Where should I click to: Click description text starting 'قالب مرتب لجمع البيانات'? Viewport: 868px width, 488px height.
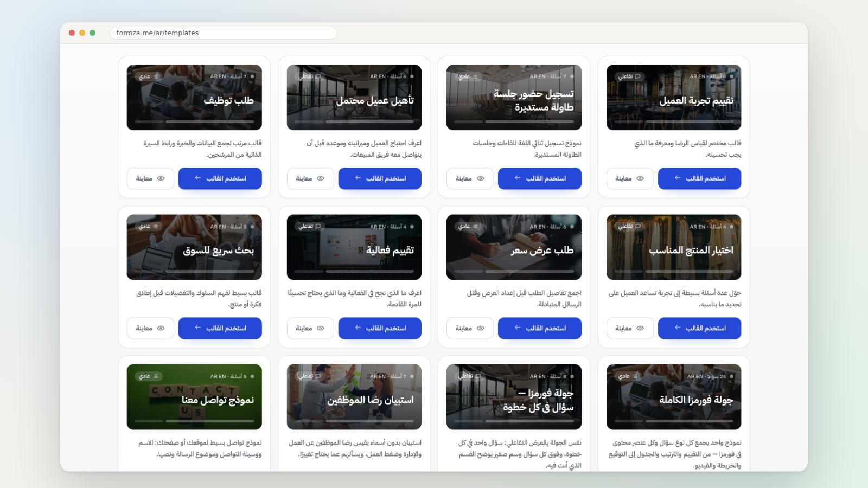[202, 149]
